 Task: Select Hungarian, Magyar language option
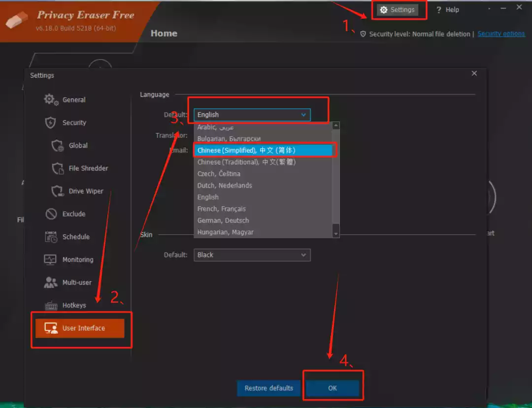click(263, 232)
